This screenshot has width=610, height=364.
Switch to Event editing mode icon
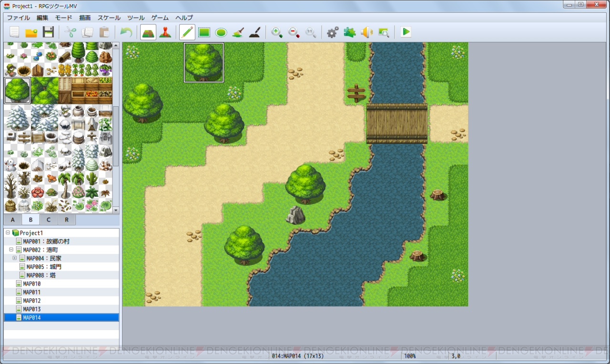click(165, 32)
